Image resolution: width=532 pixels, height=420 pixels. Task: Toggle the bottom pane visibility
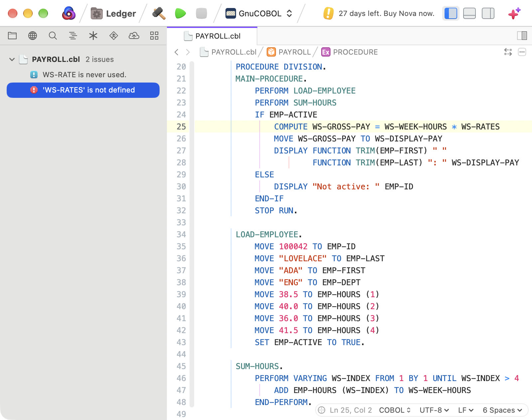(469, 13)
